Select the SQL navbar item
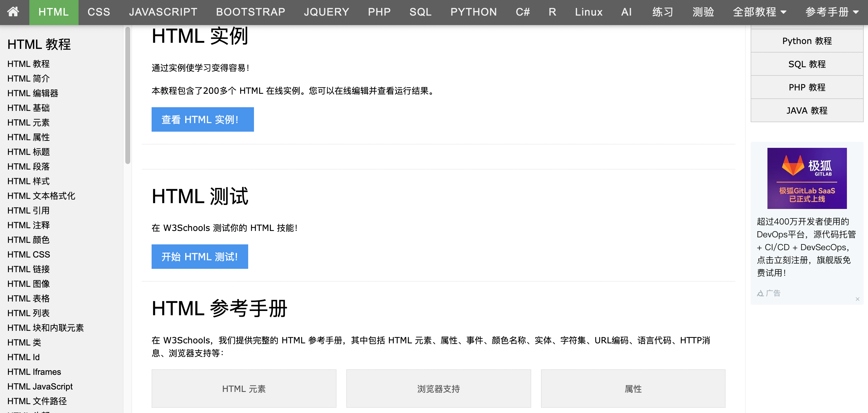 420,12
